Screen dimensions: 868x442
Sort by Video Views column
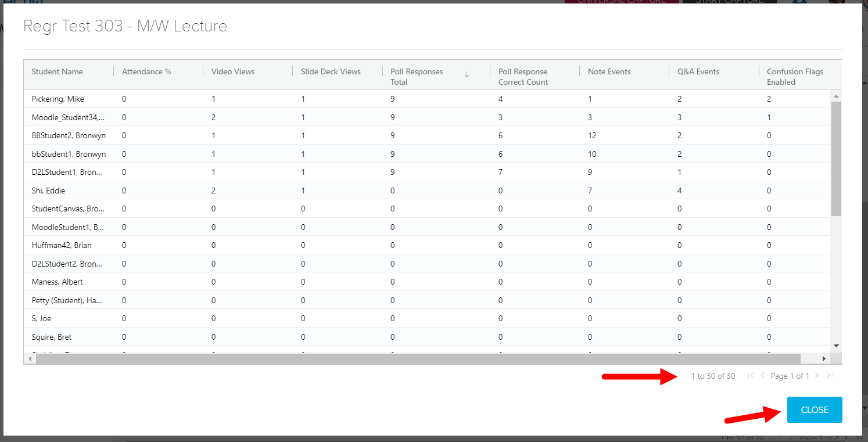[233, 71]
